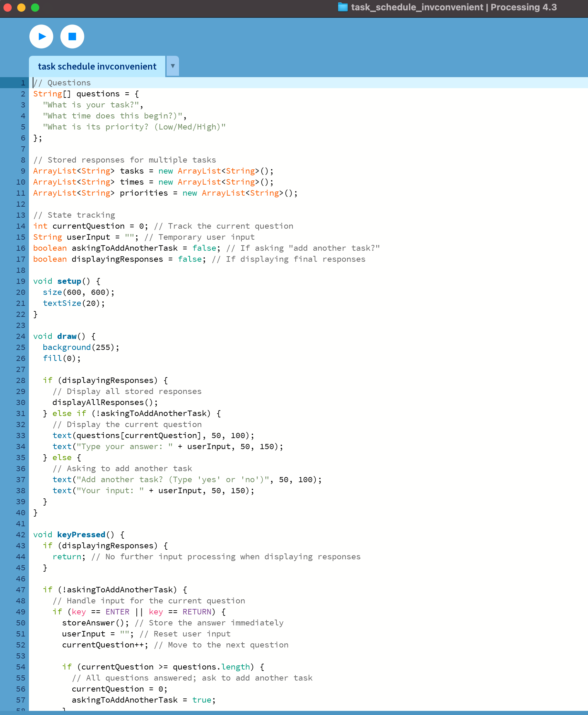This screenshot has height=715, width=588.
Task: Click the '// Asking to add another task' comment
Action: (x=122, y=468)
